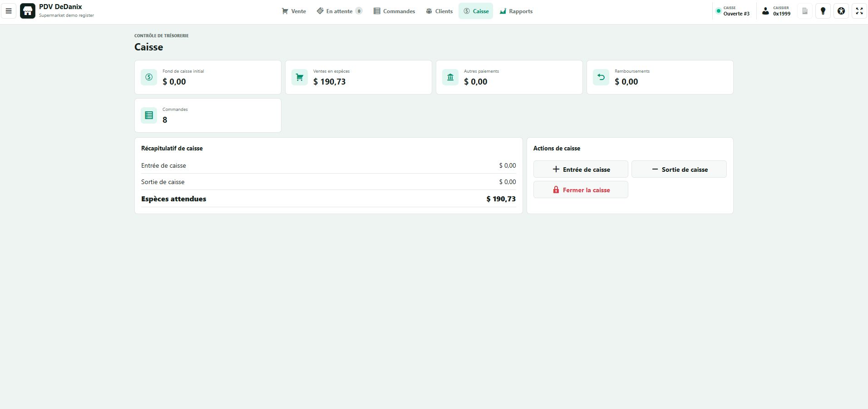This screenshot has width=868, height=409.
Task: Click the cashier 0x1999 profile
Action: click(776, 11)
